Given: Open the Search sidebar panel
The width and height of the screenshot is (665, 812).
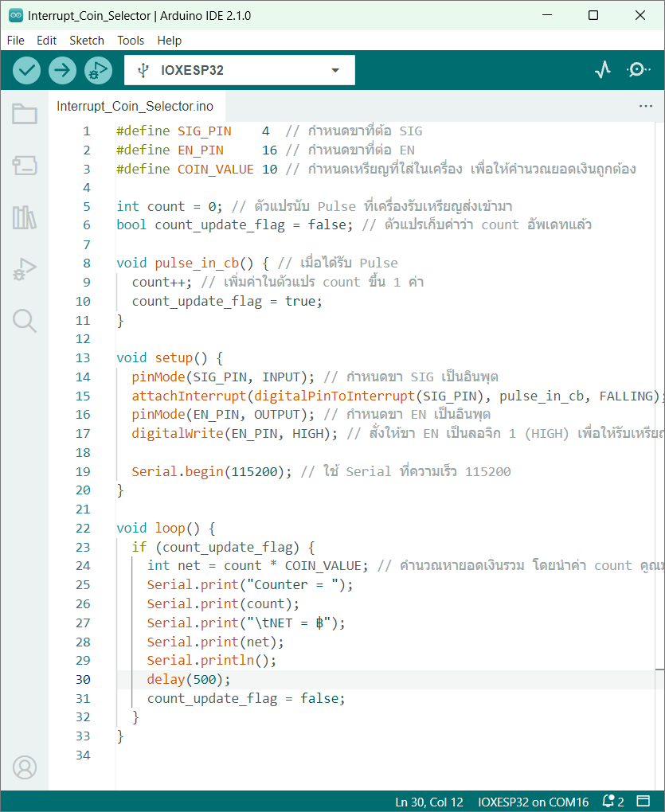Looking at the screenshot, I should click(25, 321).
